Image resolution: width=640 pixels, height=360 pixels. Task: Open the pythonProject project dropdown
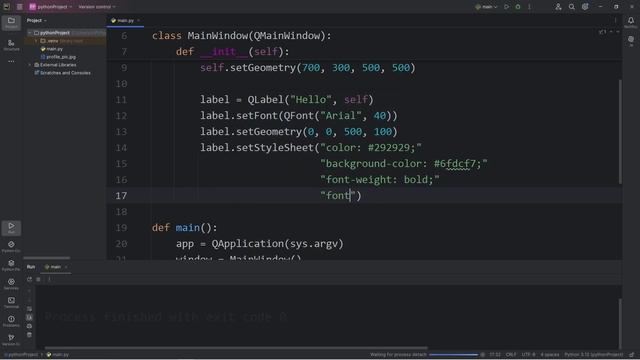(x=51, y=7)
